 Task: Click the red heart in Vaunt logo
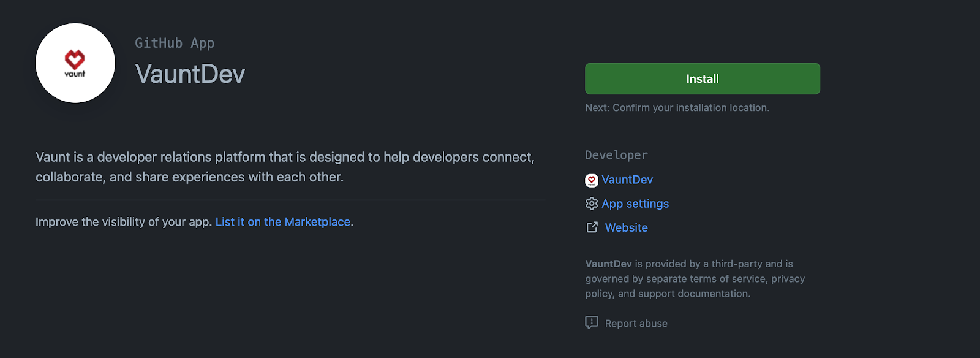(x=75, y=59)
